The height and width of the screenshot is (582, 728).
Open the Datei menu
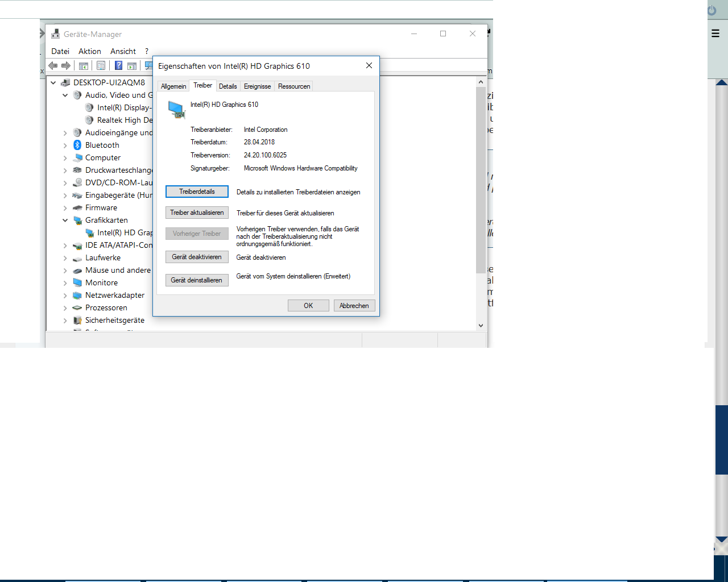click(60, 51)
